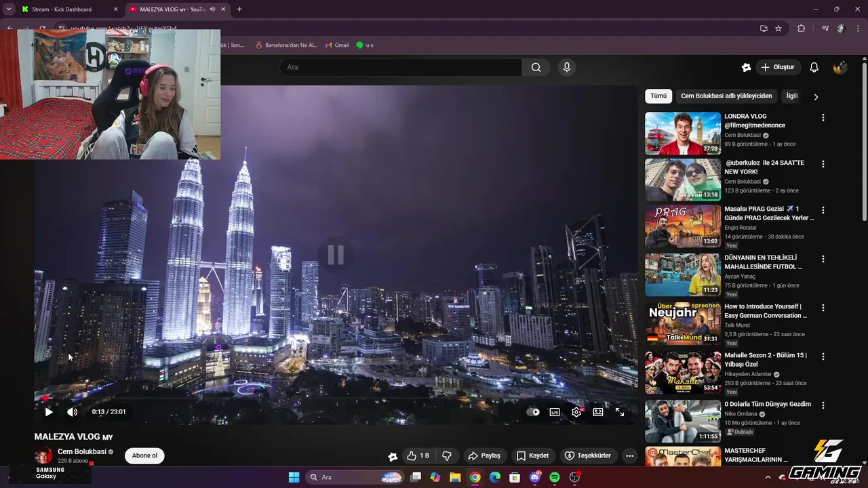Click the Ask AI sparkle icon beside like
868x488 pixels.
[393, 456]
